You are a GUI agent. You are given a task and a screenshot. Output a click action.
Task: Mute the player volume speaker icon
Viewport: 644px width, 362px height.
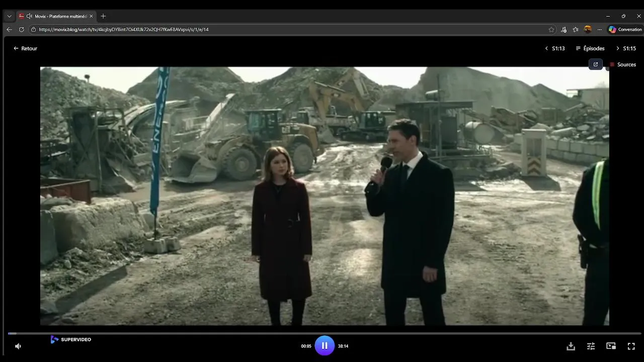point(18,346)
